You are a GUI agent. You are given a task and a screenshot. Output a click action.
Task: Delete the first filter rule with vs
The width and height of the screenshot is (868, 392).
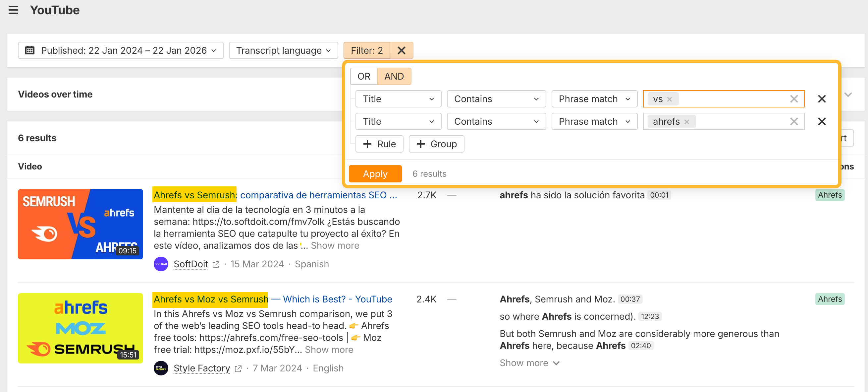pos(822,99)
